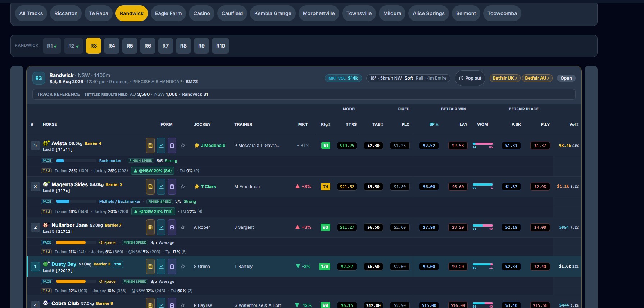Click the MKT VOL $14k badge
Viewport: 644px width, 308px height.
[343, 78]
